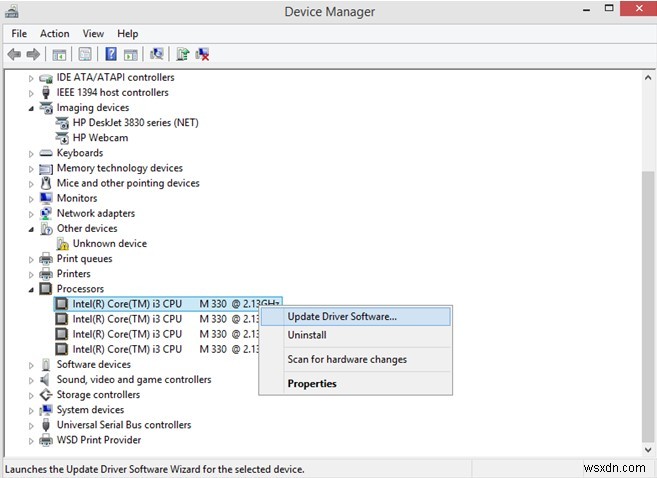Collapse the Processors category
657x478 pixels.
(x=31, y=289)
